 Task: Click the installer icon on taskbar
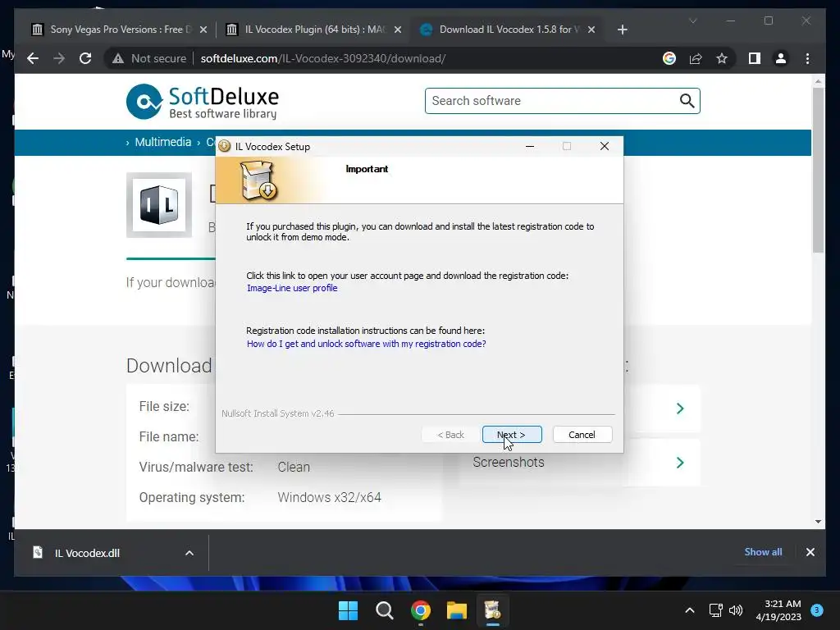492,610
